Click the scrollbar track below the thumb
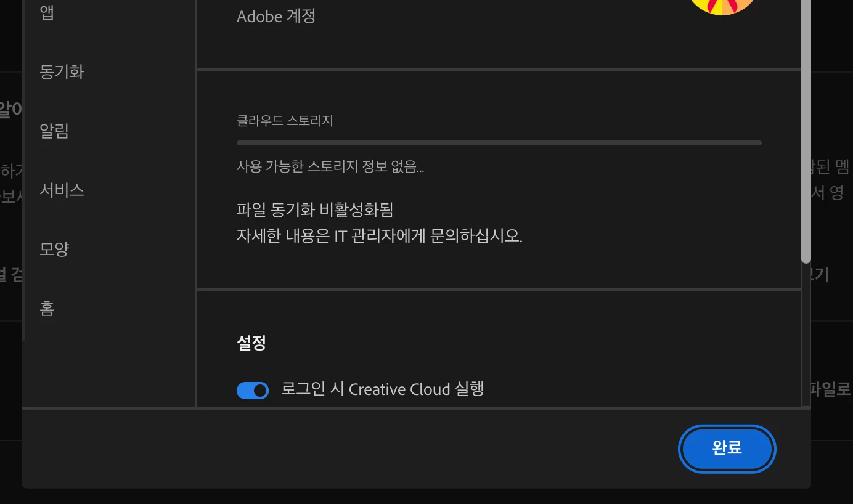The image size is (853, 504). click(806, 336)
